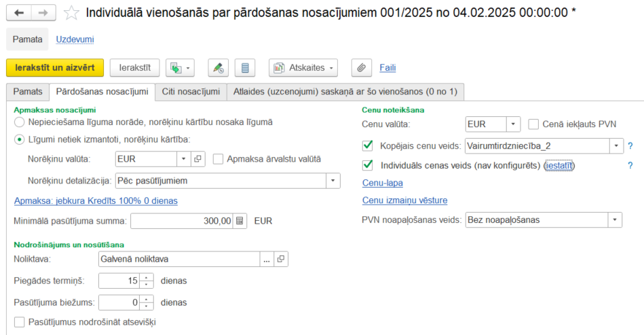Click PVN noapaļošanas veids field Bez noapaļošanas
This screenshot has height=335, width=644.
point(536,220)
